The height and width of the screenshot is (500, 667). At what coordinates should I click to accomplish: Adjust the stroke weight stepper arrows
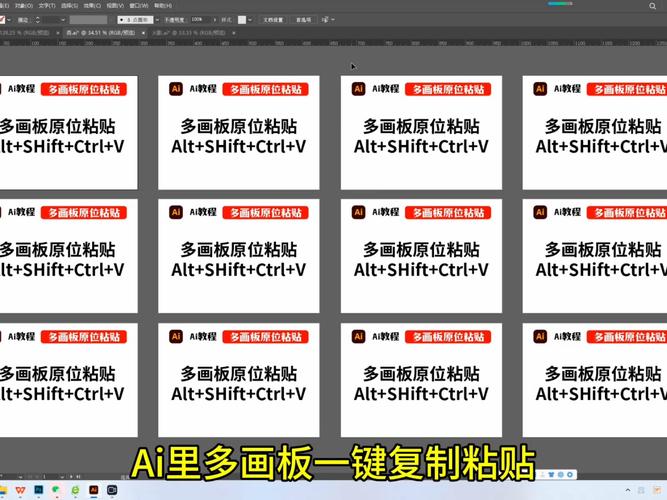point(37,20)
